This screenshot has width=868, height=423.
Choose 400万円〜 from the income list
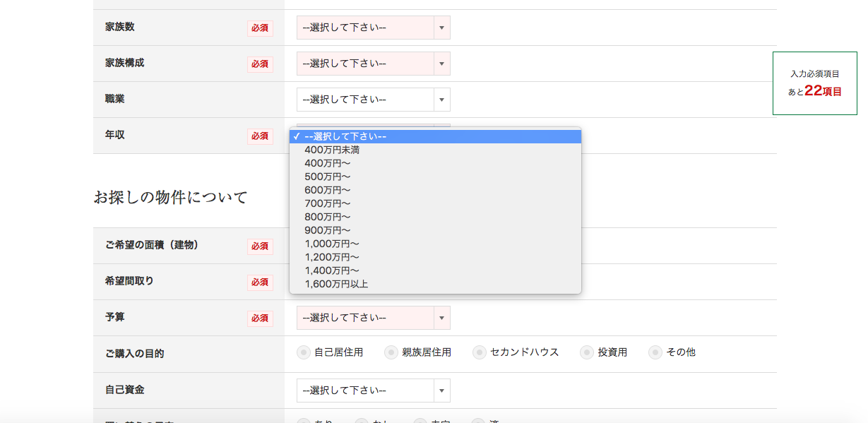coord(327,163)
